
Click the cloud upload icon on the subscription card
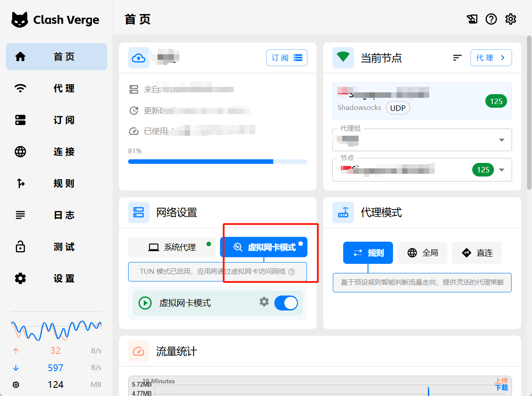pyautogui.click(x=139, y=58)
